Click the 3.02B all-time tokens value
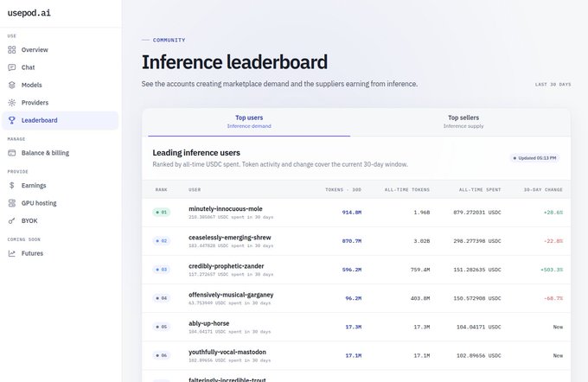 point(422,241)
